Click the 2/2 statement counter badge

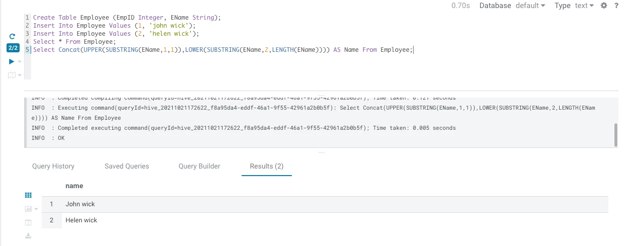pyautogui.click(x=13, y=48)
